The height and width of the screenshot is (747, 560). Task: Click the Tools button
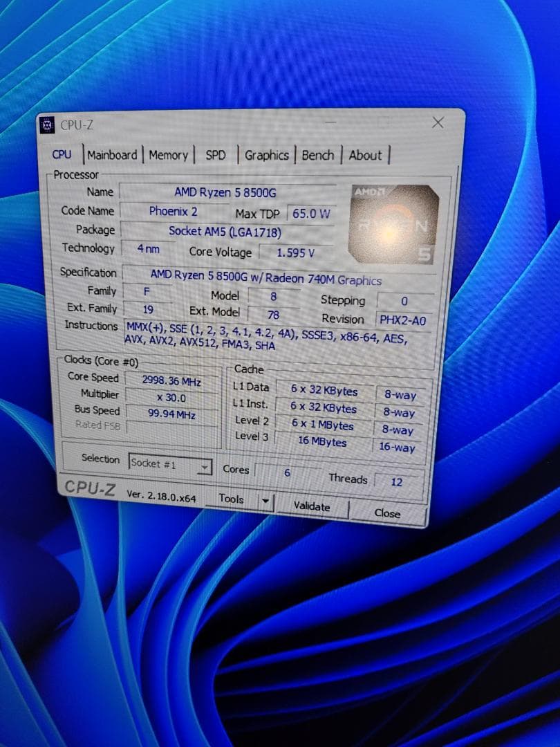point(232,499)
